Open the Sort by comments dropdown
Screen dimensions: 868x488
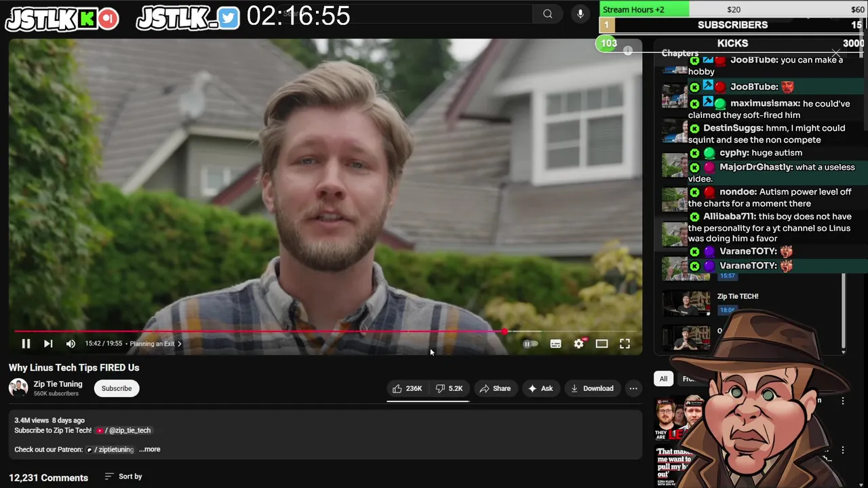pyautogui.click(x=123, y=476)
